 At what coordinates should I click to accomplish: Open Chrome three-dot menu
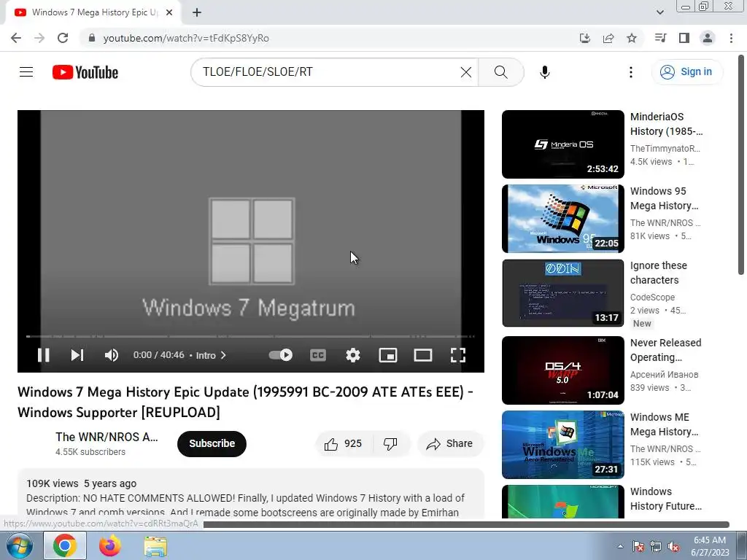tap(731, 38)
